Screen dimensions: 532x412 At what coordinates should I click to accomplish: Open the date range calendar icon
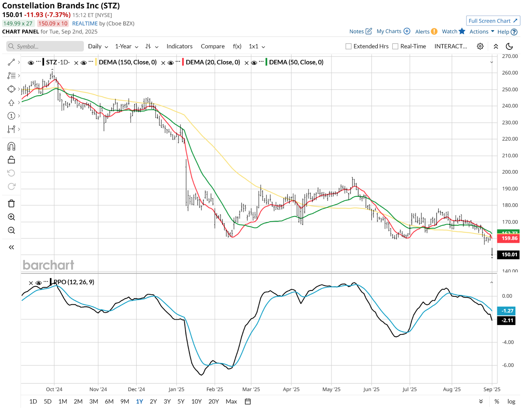pyautogui.click(x=248, y=401)
